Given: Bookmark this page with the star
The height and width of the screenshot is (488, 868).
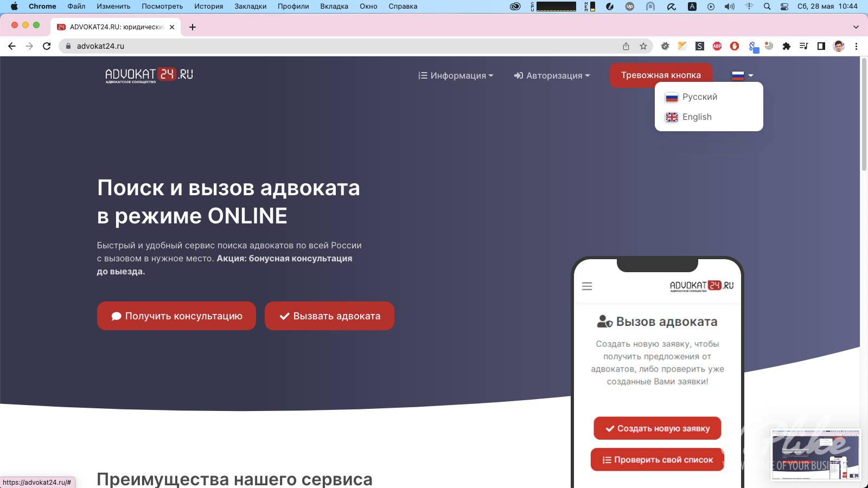Looking at the screenshot, I should coord(643,46).
